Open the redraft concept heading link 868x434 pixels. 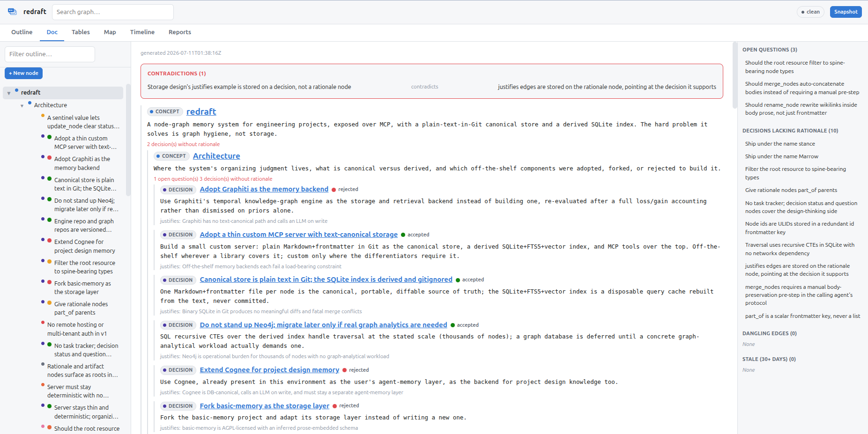[x=201, y=112]
